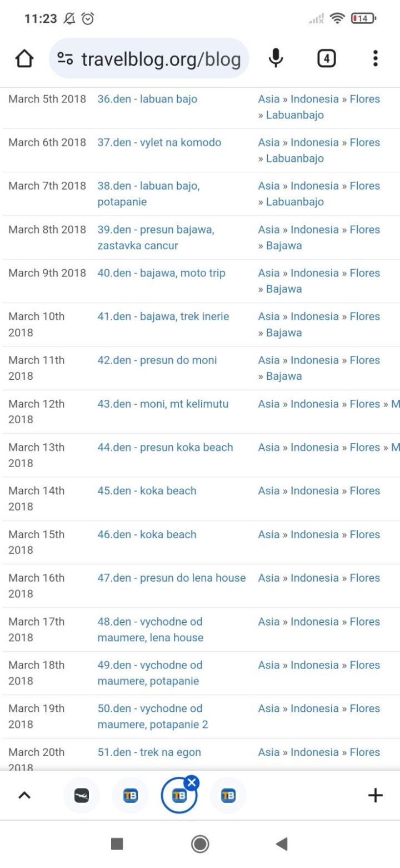
Task: Open '40.den - bajawa, moto trip' post
Action: [x=161, y=273]
